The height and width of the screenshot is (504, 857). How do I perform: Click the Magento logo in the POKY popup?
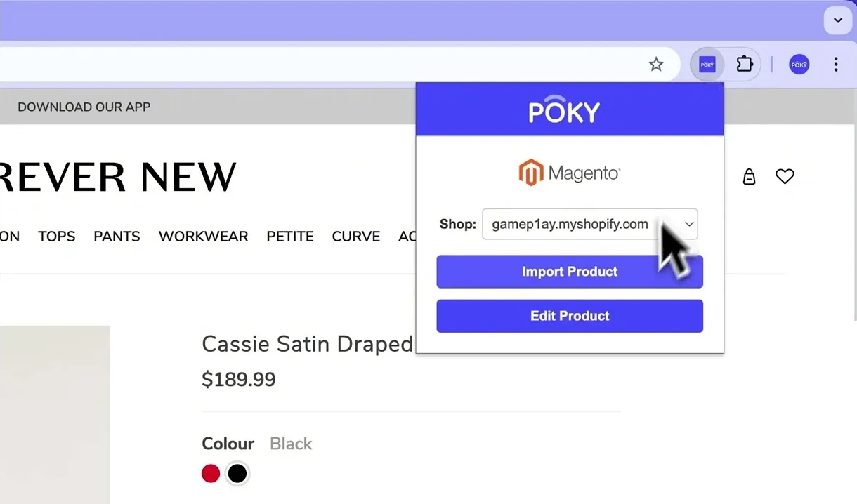pos(569,172)
